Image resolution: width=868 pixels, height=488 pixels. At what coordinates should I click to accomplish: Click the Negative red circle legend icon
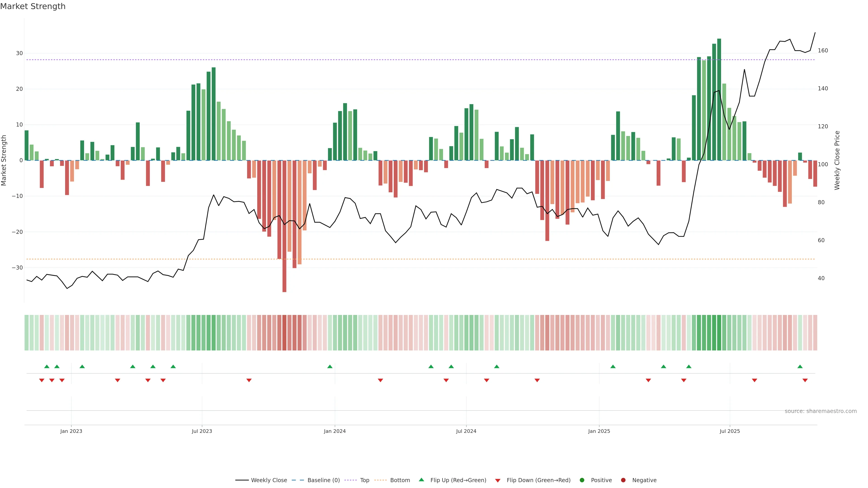tap(623, 480)
